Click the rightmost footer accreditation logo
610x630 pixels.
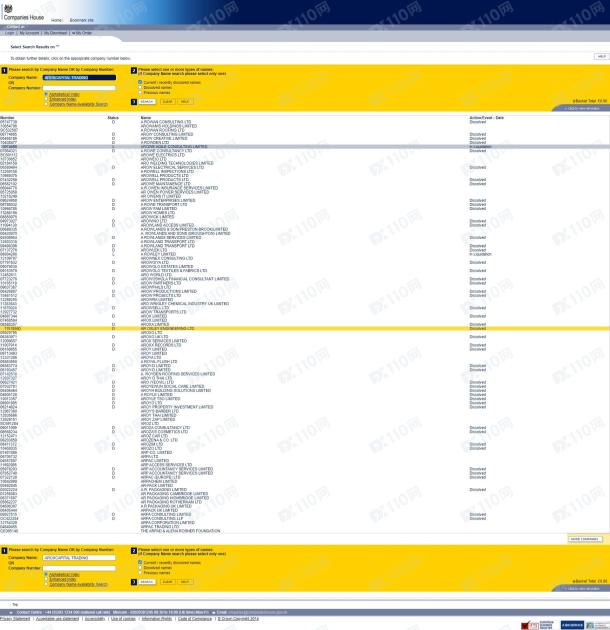(x=597, y=625)
